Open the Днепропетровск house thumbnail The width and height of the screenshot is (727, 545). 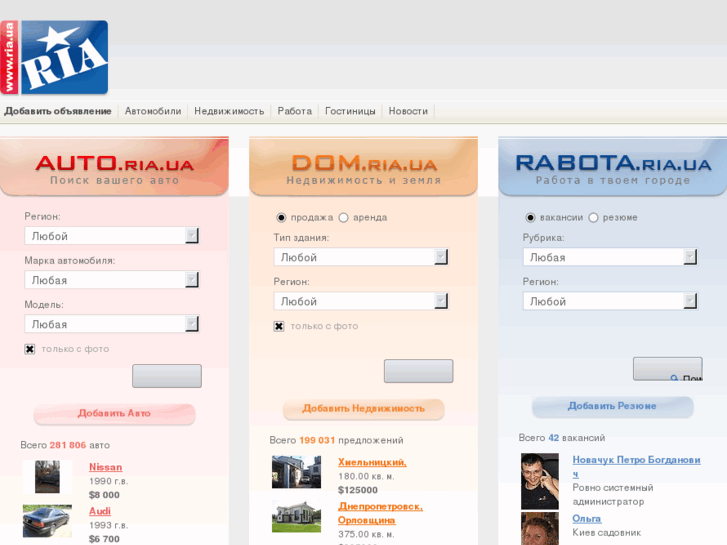click(x=296, y=516)
